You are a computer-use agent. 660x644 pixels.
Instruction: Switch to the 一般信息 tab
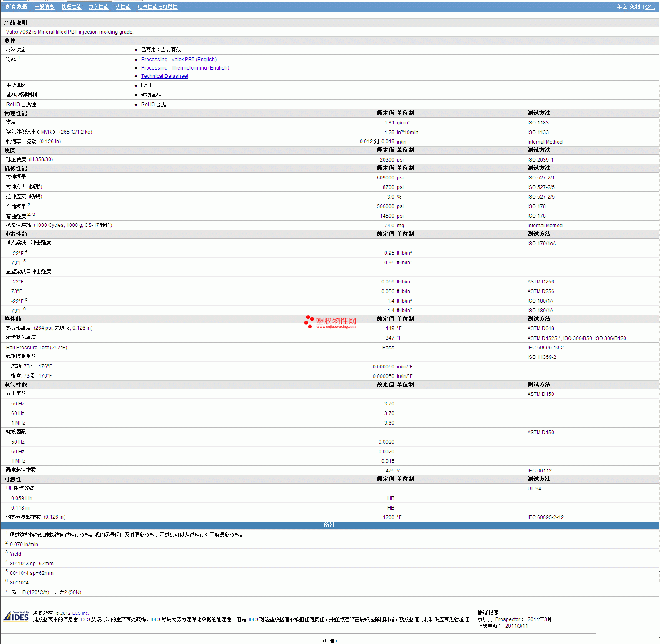[44, 7]
